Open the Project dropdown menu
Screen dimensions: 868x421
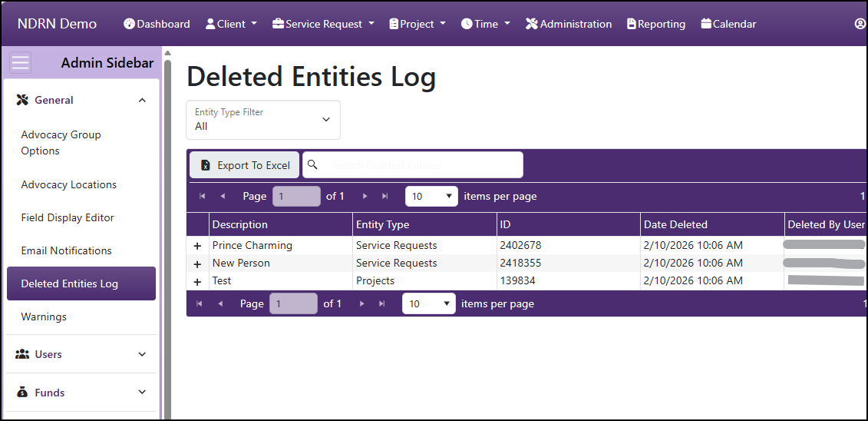tap(417, 24)
